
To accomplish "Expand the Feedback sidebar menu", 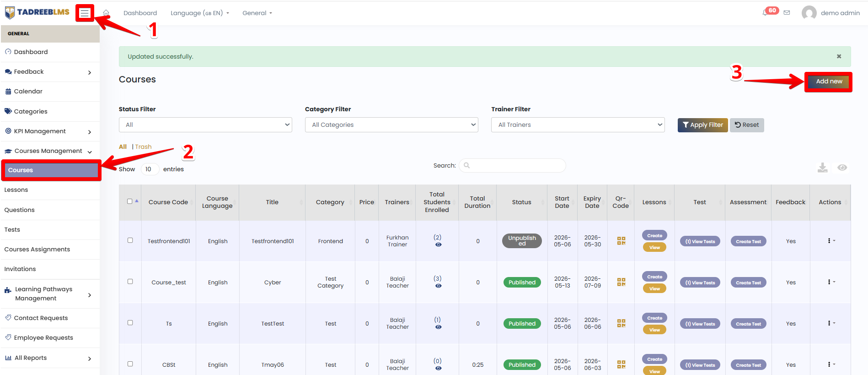I will pyautogui.click(x=50, y=72).
